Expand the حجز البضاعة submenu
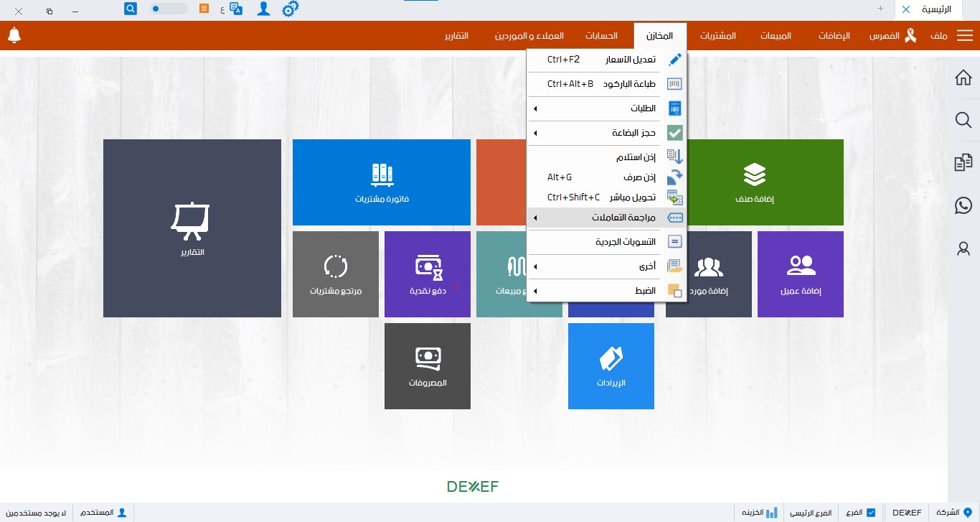 point(606,133)
